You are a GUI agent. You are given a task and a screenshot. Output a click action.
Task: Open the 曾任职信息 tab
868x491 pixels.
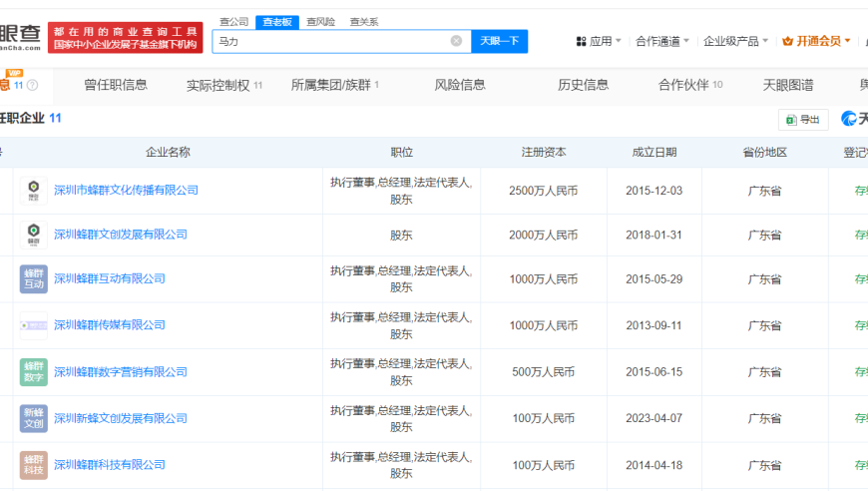pos(115,85)
